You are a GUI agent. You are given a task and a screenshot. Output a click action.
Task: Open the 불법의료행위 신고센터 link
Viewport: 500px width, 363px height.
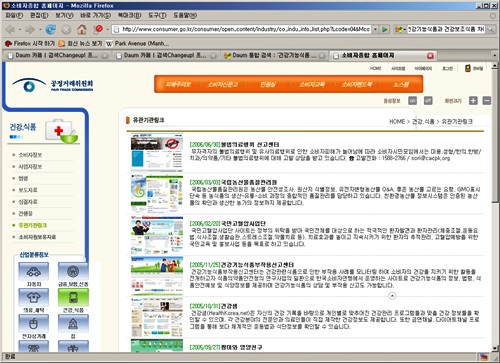(x=250, y=145)
